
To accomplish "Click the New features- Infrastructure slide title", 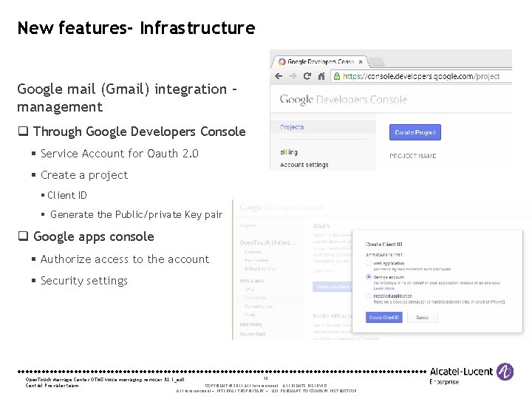I will pos(137,28).
